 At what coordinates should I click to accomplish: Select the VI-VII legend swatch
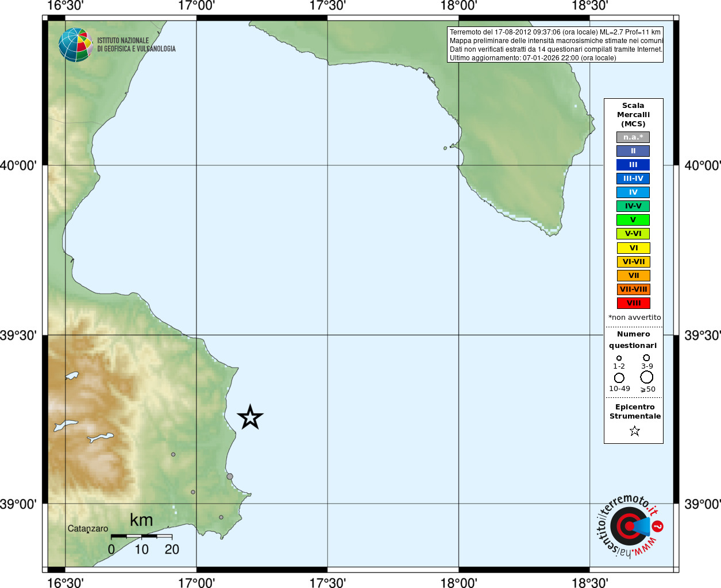pyautogui.click(x=634, y=262)
